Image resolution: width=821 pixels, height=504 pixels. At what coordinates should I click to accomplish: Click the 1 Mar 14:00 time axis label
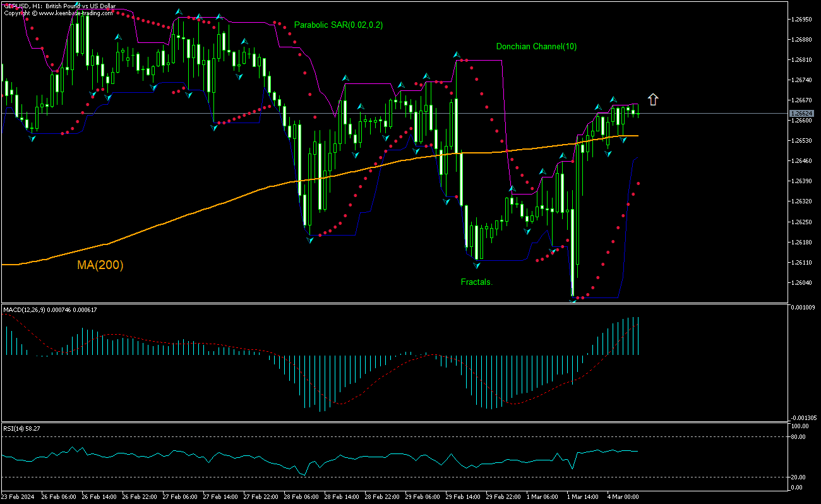[x=582, y=497]
